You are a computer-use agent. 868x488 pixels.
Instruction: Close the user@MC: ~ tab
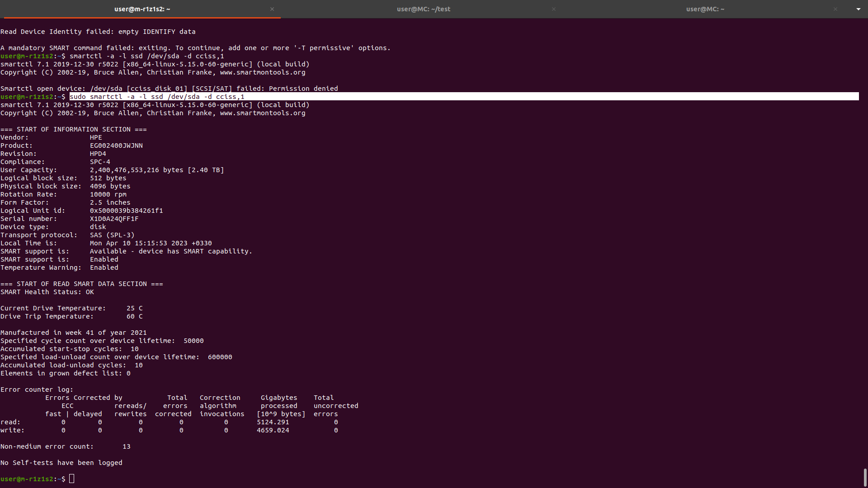[835, 9]
